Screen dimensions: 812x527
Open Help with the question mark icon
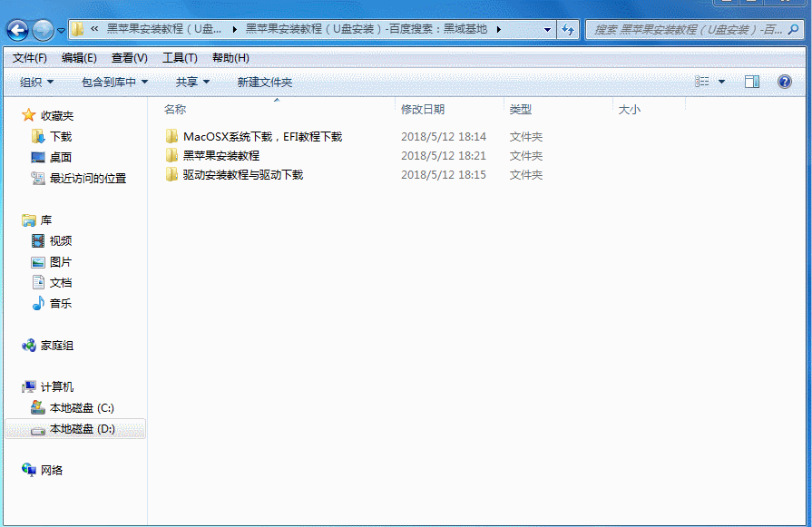(x=785, y=82)
